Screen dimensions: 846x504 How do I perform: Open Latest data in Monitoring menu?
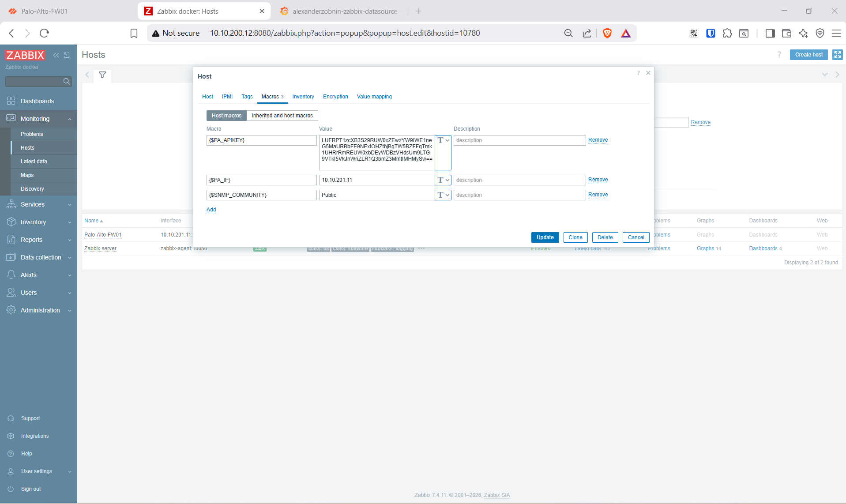pos(34,162)
